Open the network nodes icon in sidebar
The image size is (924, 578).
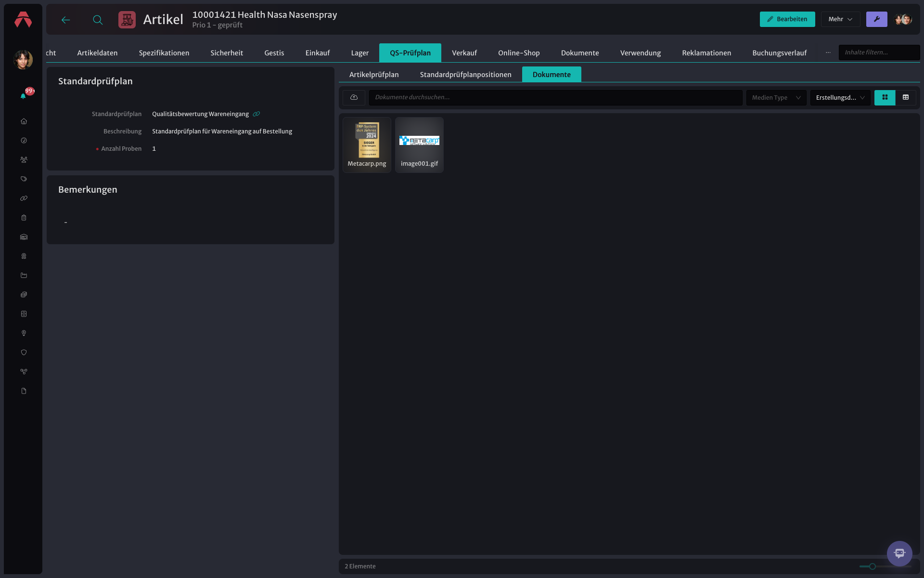point(24,372)
